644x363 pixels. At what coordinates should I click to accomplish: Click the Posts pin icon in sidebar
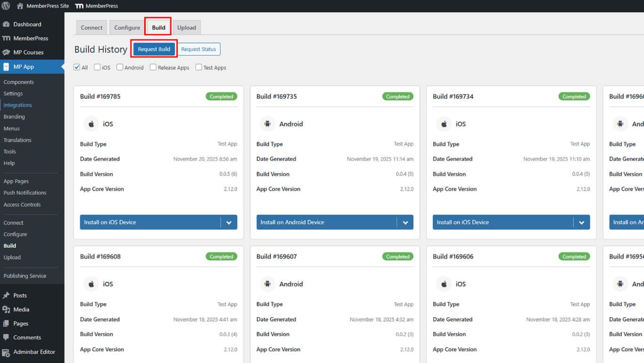coord(6,295)
